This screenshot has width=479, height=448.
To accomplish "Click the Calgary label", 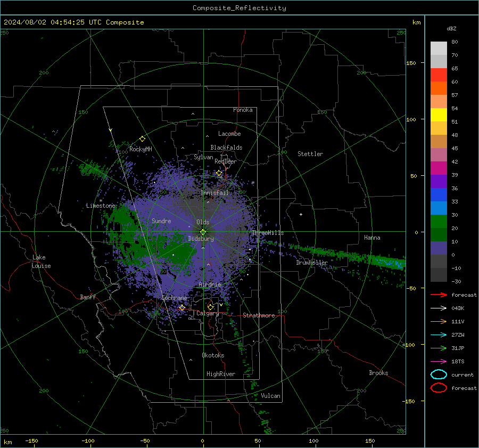I will (x=208, y=313).
